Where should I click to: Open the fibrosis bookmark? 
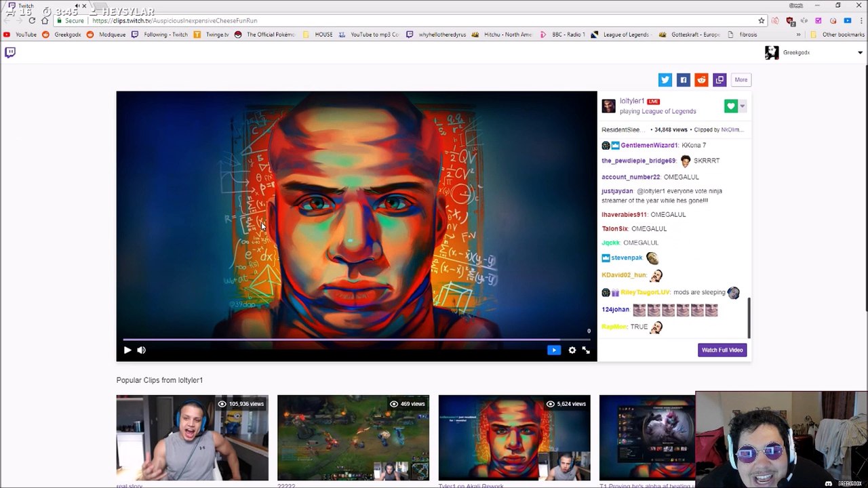click(743, 35)
